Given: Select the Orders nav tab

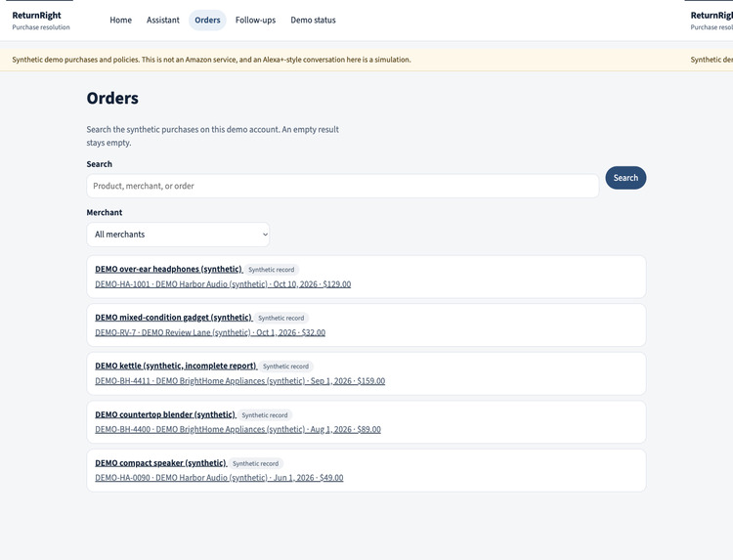Looking at the screenshot, I should pos(207,21).
